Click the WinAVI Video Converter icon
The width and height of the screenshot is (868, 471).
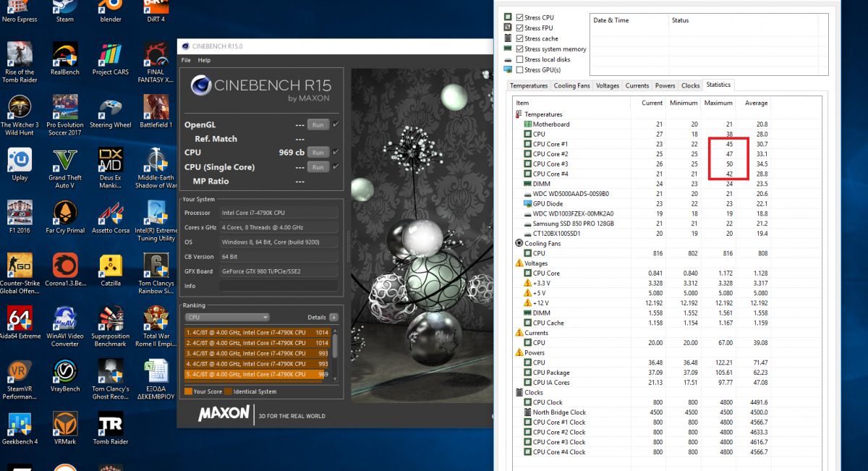(65, 326)
